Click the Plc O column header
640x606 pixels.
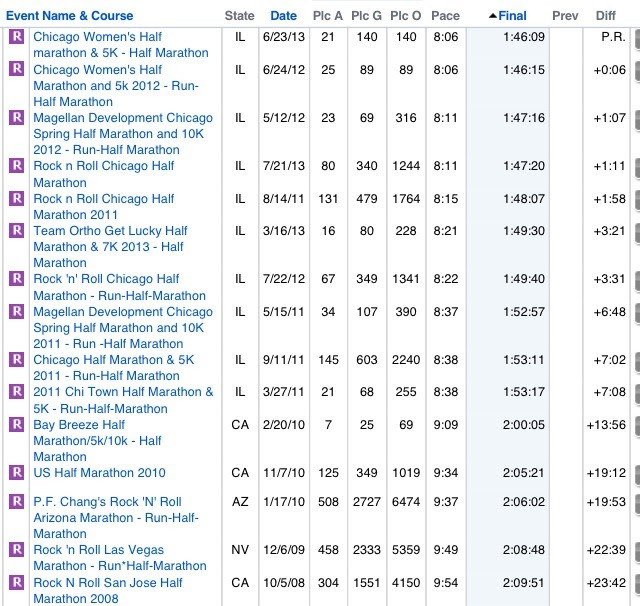coord(405,16)
